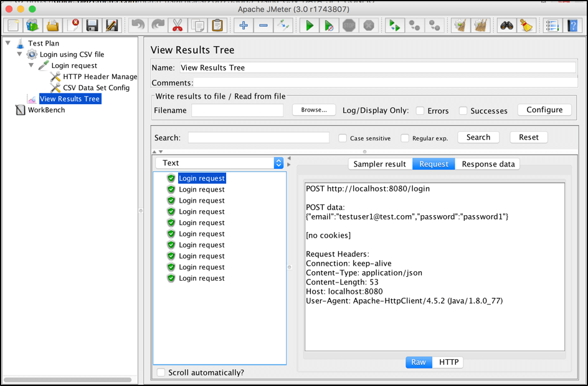Switch to the Sampler result tab
This screenshot has width=588, height=386.
click(x=380, y=164)
